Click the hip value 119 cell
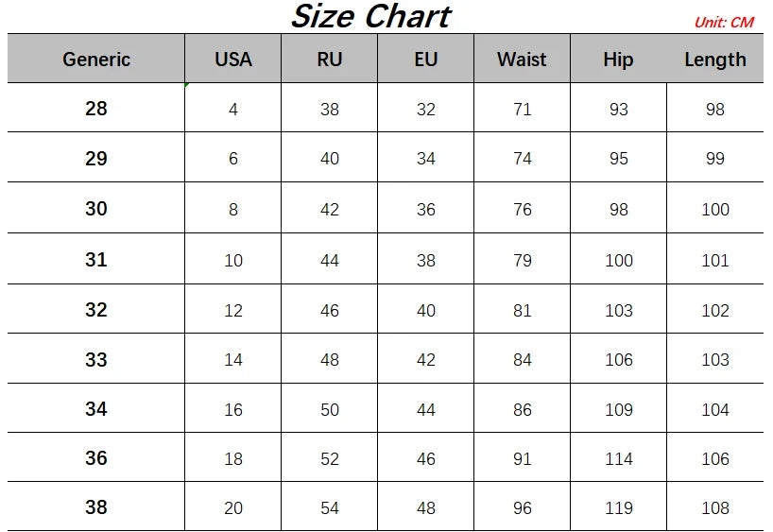Viewport: 773px width, 532px height. pyautogui.click(x=618, y=508)
